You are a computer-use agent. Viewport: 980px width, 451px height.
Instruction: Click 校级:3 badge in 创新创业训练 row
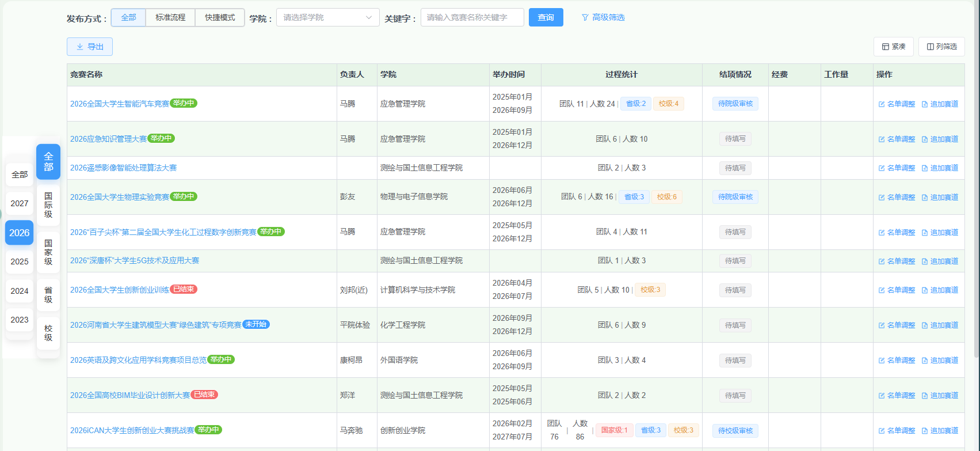(x=650, y=290)
